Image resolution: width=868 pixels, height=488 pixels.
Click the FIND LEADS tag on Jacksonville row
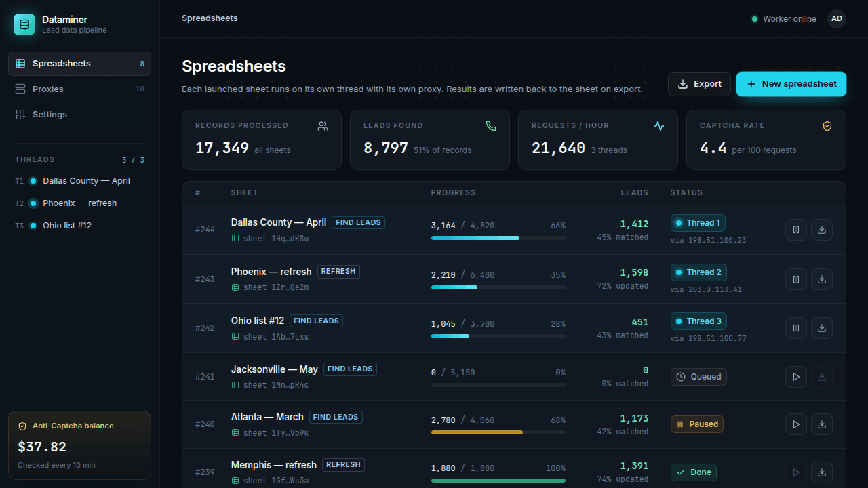(350, 369)
